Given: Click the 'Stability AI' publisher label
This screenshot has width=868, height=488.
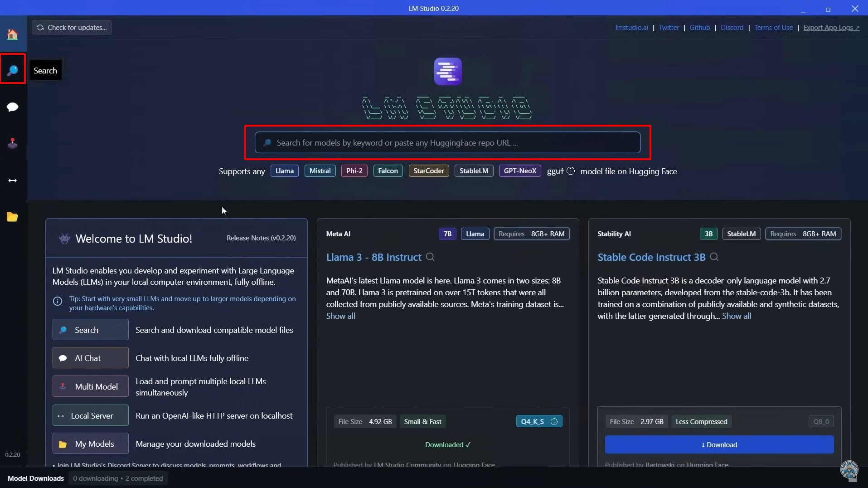Looking at the screenshot, I should pyautogui.click(x=614, y=234).
